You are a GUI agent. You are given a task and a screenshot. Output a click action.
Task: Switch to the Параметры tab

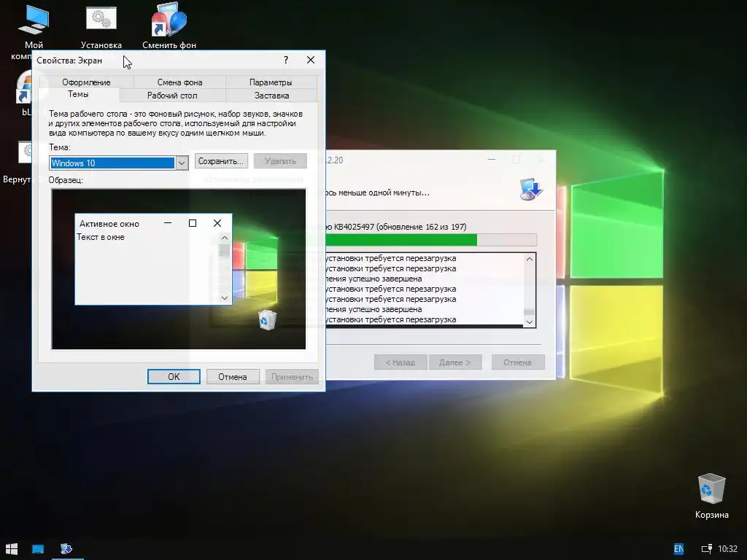tap(271, 82)
